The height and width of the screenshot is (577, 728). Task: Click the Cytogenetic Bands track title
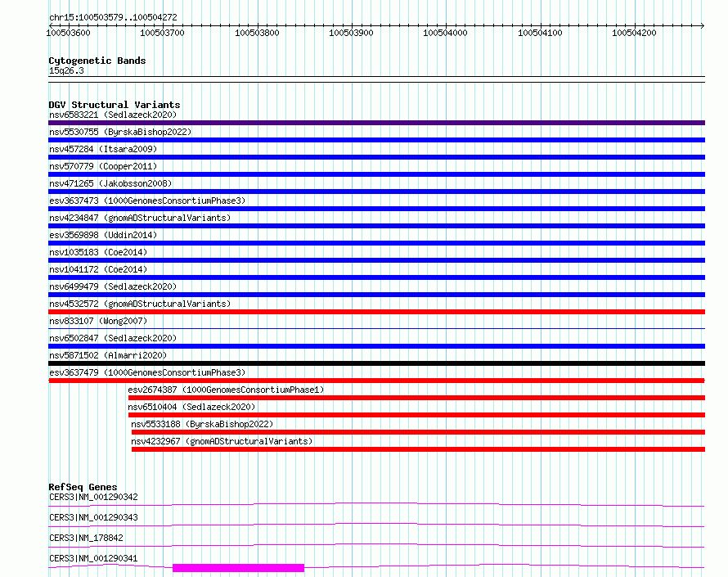coord(97,61)
